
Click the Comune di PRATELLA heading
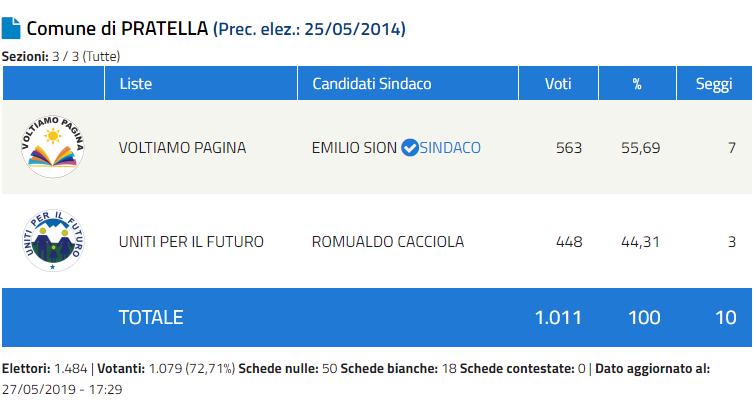pos(116,28)
